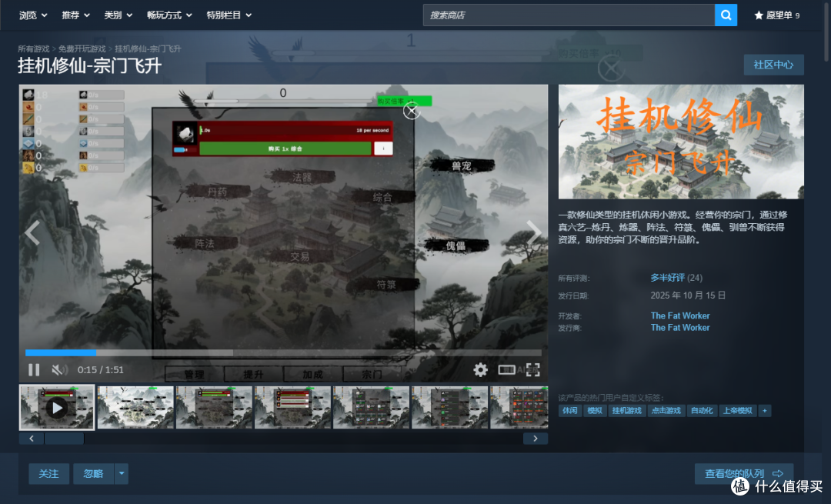Select the sixth screenshot thumbnail
This screenshot has width=831, height=504.
[x=449, y=407]
